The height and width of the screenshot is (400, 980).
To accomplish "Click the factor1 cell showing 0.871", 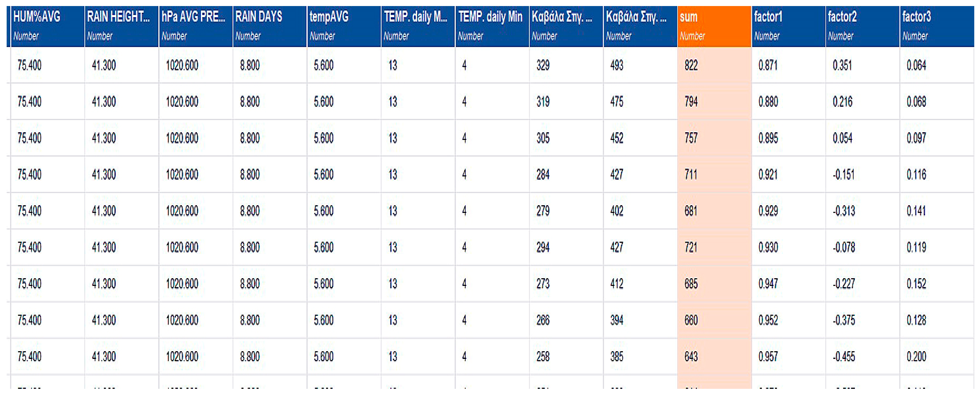I will click(x=768, y=66).
